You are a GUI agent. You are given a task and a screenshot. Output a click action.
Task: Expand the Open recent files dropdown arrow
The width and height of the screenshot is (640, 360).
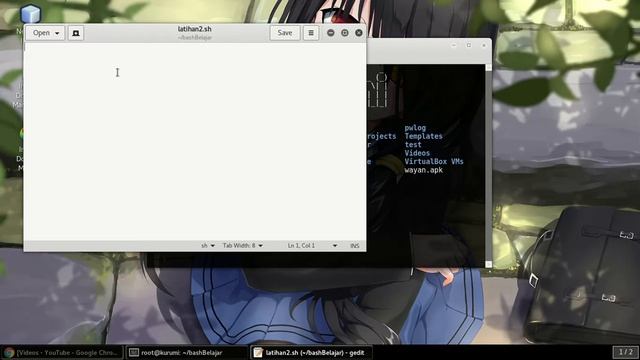[x=57, y=33]
